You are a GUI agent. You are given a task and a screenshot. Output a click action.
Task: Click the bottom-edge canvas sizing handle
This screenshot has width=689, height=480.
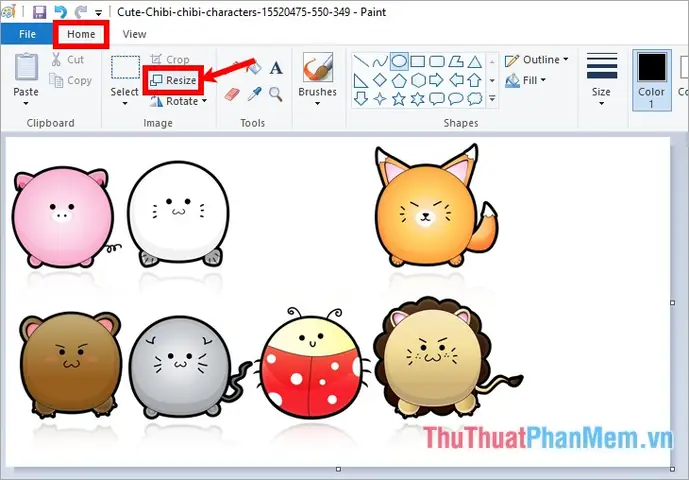click(x=338, y=469)
